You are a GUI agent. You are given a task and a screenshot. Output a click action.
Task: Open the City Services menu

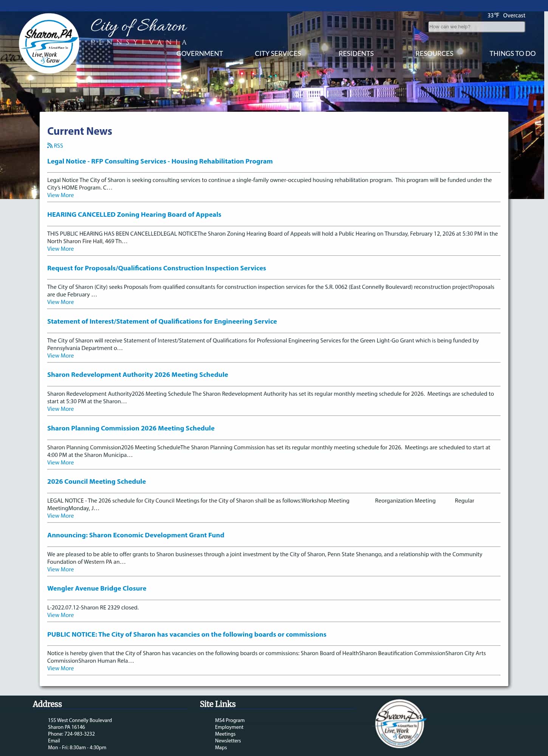278,54
